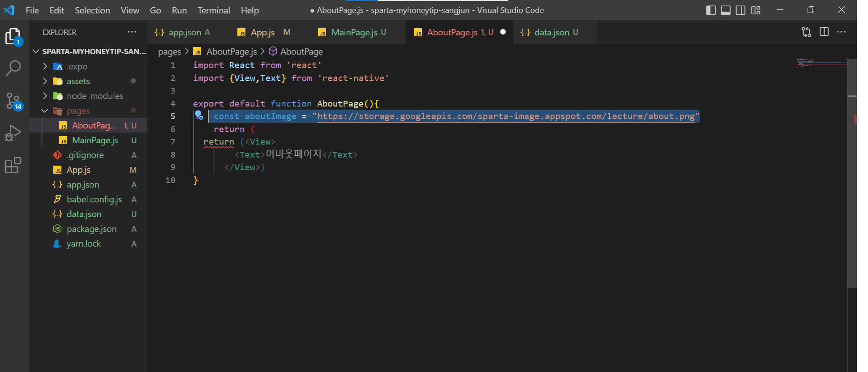Customize layout icon in title bar
The image size is (868, 372).
tap(756, 10)
